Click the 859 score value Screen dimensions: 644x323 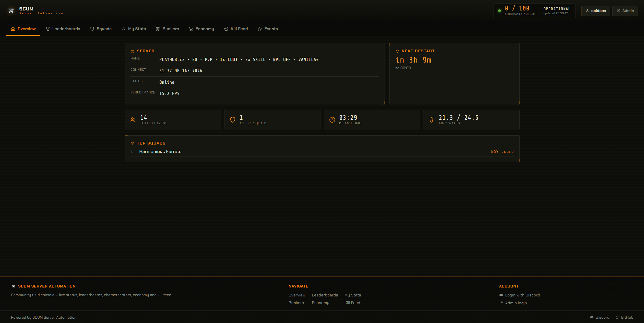coord(502,152)
